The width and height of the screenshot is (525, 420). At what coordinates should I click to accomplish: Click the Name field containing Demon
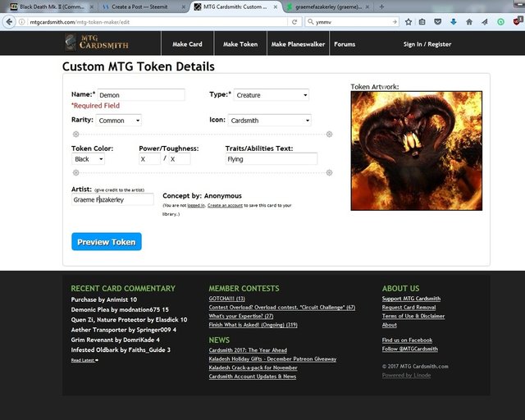141,95
